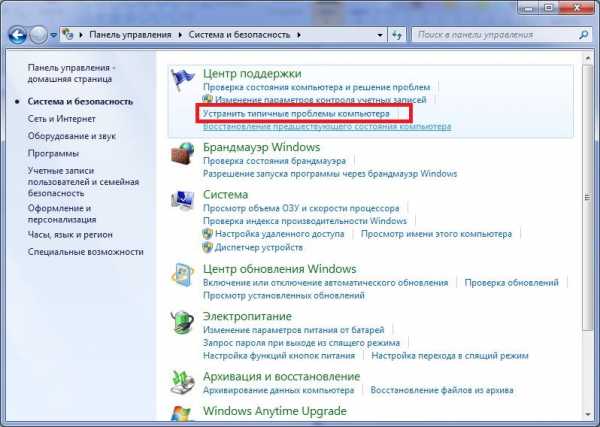Open the Windows Anytime Upgrade heading
Viewport: 600px width, 427px height.
click(x=275, y=411)
